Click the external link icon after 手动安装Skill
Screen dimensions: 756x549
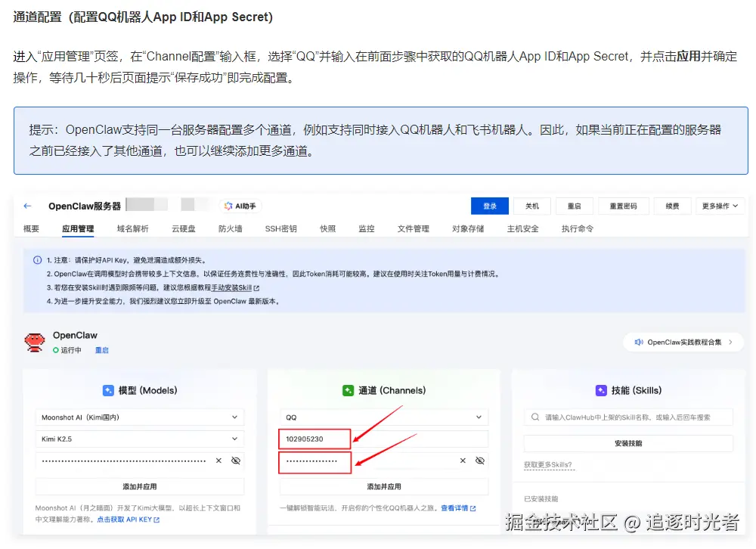click(256, 288)
